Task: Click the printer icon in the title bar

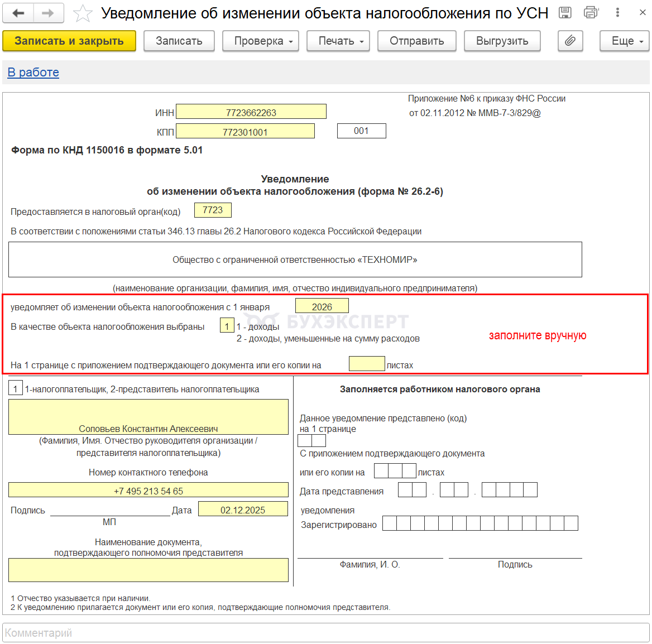Action: click(591, 12)
